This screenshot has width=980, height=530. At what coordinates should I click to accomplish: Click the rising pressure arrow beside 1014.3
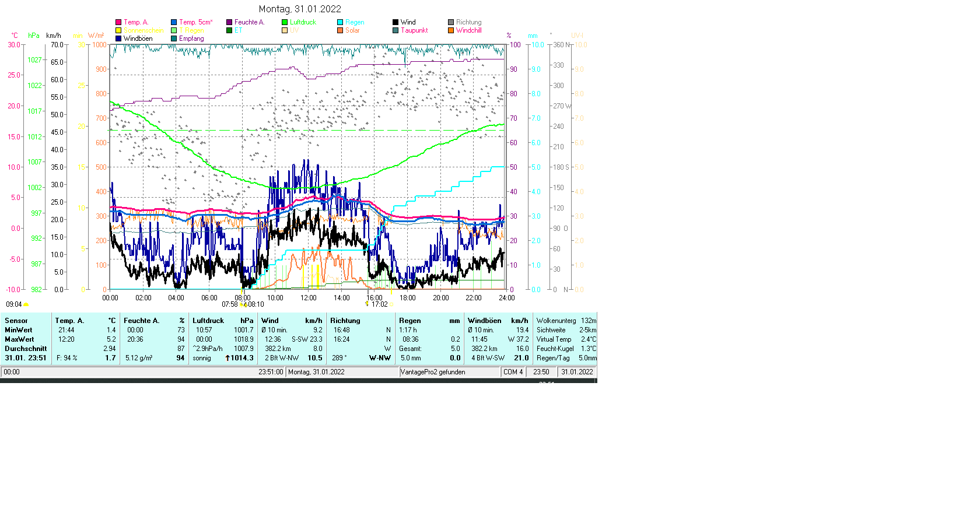click(x=228, y=358)
